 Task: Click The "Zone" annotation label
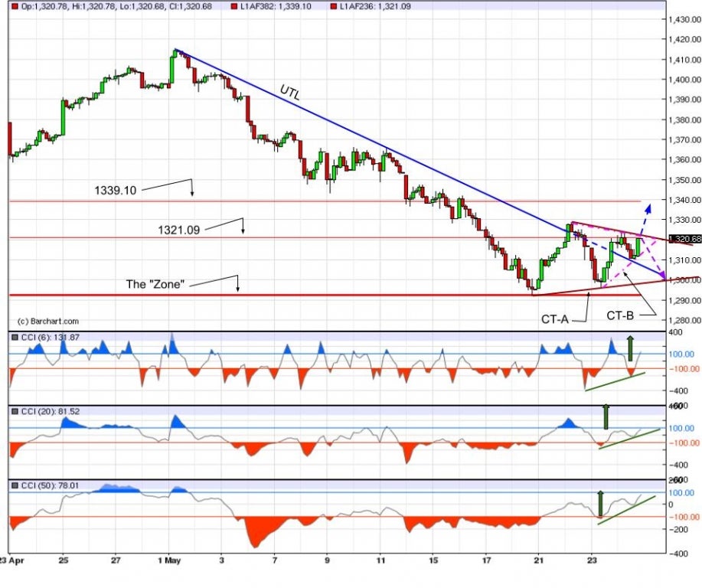(155, 284)
